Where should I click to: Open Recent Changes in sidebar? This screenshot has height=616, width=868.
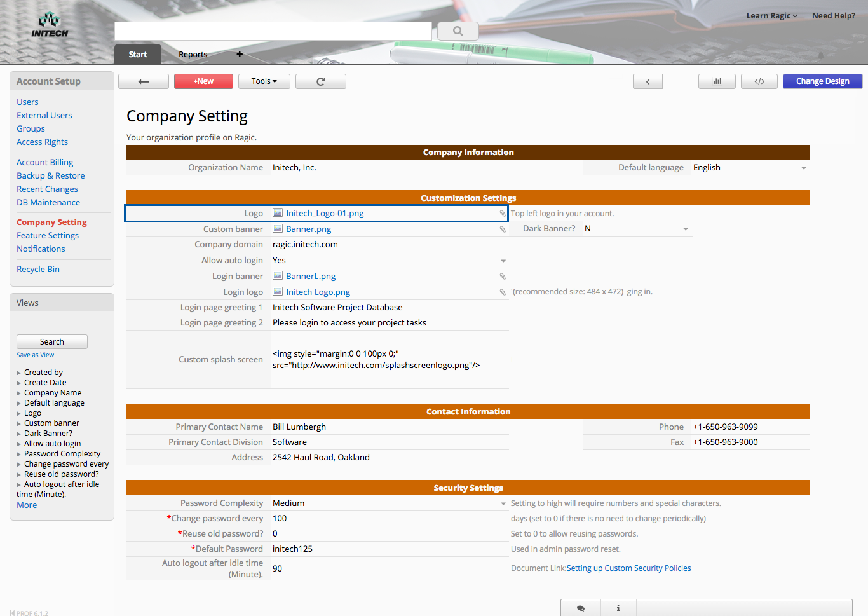coord(47,189)
